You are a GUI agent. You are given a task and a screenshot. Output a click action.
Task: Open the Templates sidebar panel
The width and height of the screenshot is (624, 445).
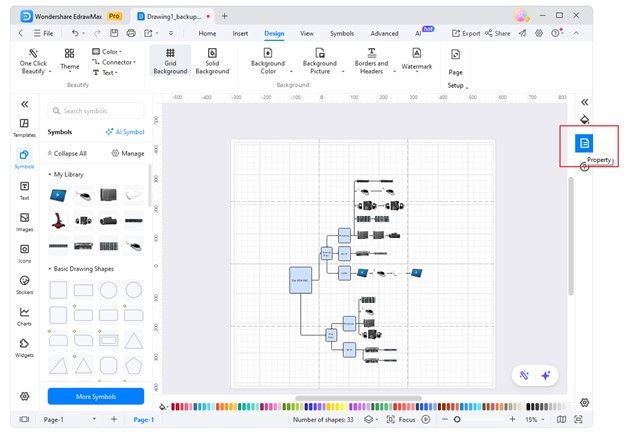[x=24, y=127]
